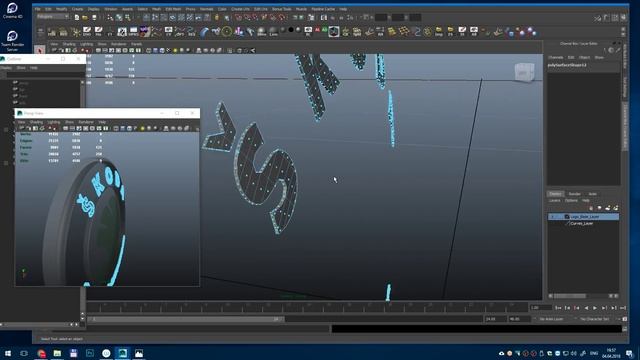
Task: Open the Create UVs menu
Action: click(240, 9)
